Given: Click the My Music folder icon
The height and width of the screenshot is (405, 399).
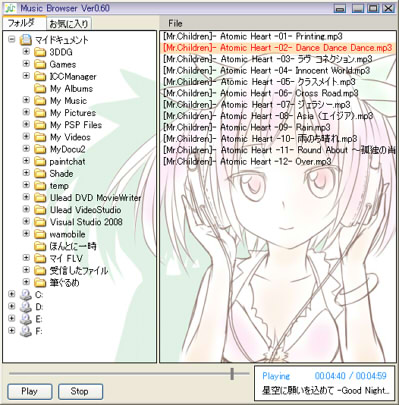Looking at the screenshot, I should [x=40, y=101].
